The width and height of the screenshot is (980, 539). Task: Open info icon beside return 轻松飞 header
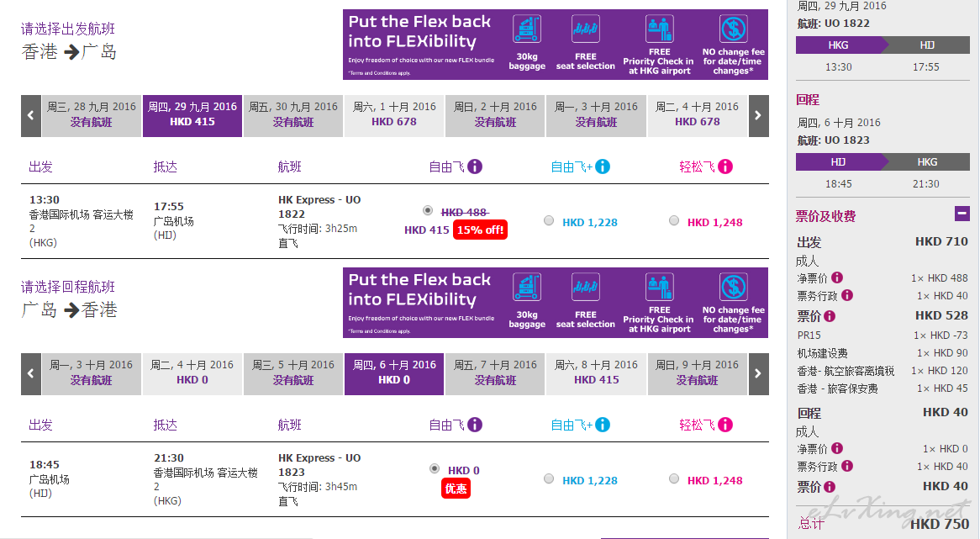[x=725, y=425]
